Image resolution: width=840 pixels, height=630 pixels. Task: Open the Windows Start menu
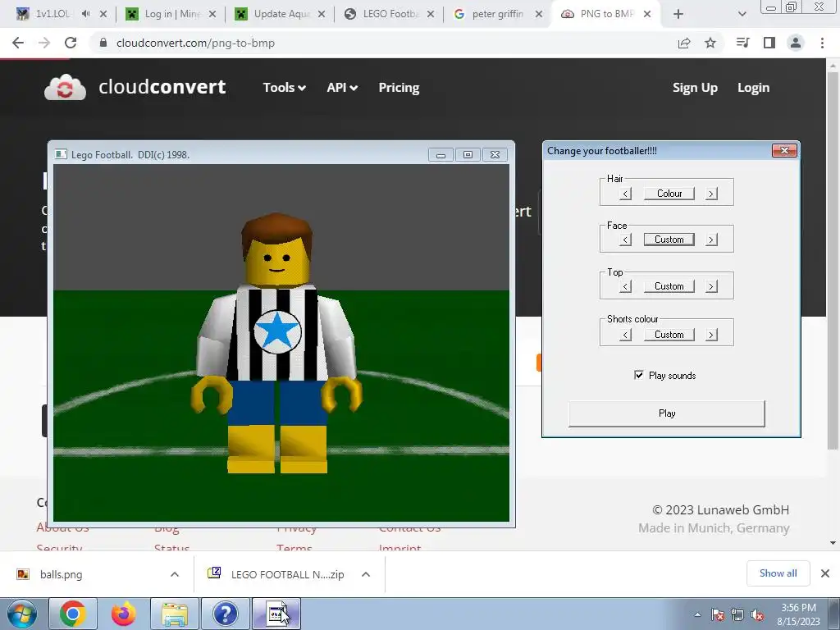coord(21,614)
